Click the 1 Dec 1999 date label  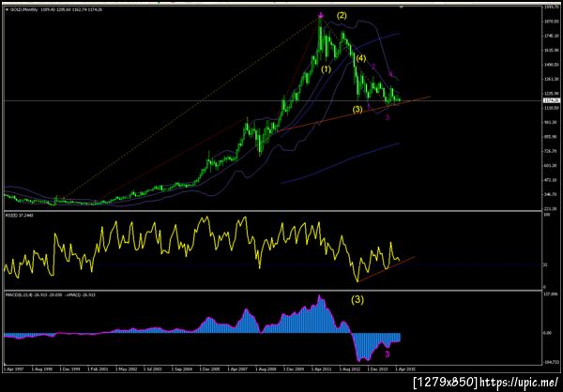tap(70, 369)
